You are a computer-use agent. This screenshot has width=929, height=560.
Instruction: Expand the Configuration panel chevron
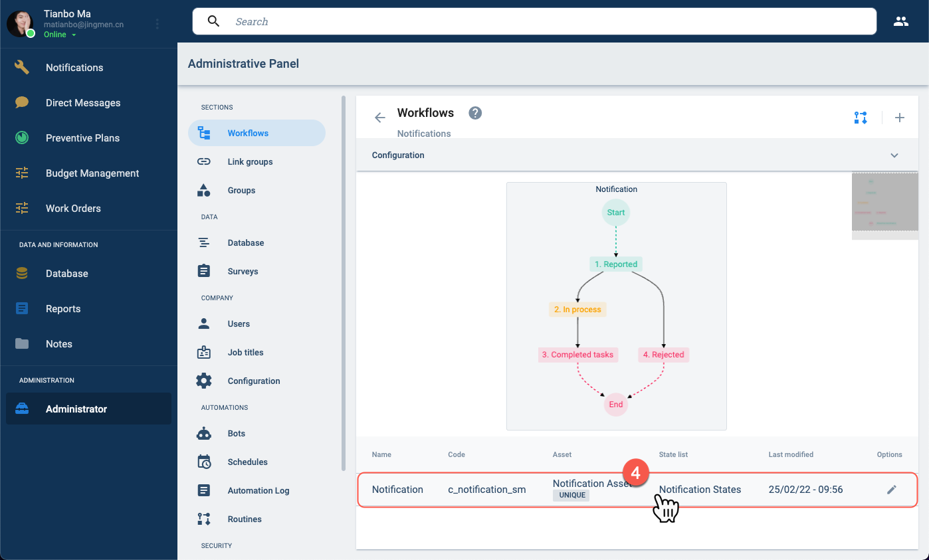click(x=894, y=155)
